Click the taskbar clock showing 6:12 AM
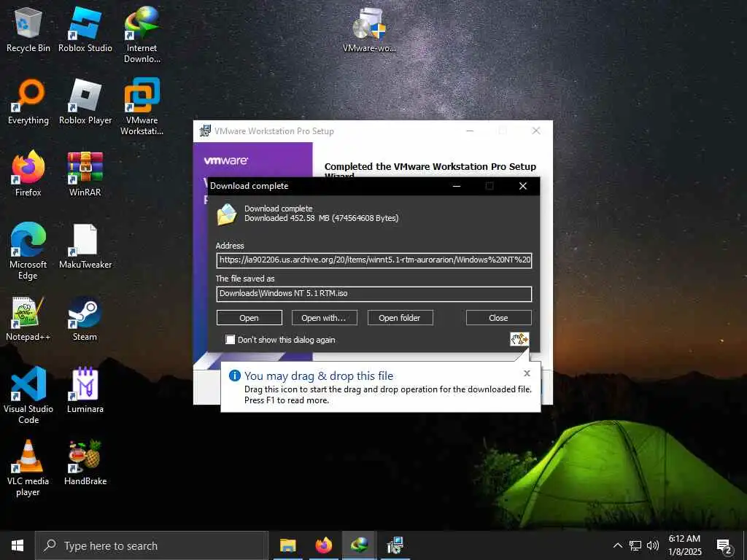This screenshot has height=560, width=747. coord(685,545)
